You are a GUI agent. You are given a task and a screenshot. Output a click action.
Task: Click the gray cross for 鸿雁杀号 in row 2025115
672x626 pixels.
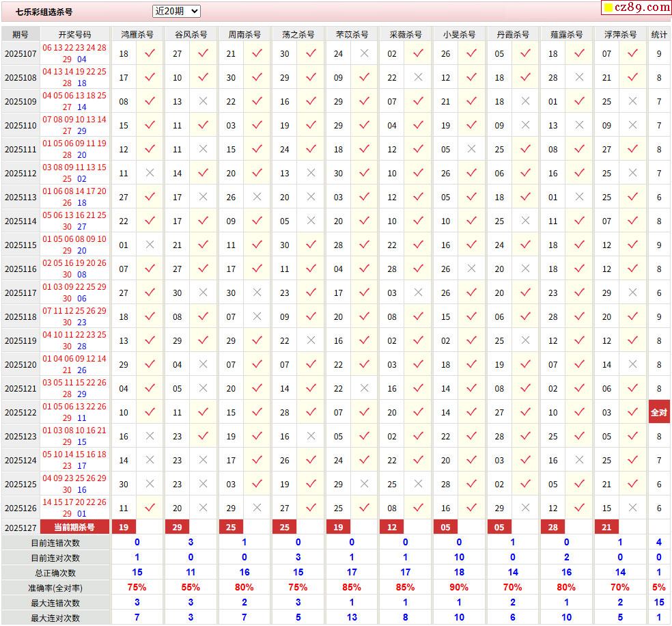[150, 245]
